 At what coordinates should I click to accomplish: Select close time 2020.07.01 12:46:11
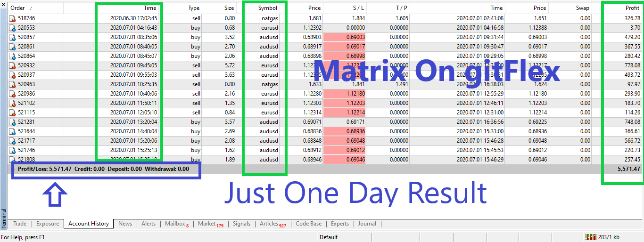tap(480, 103)
